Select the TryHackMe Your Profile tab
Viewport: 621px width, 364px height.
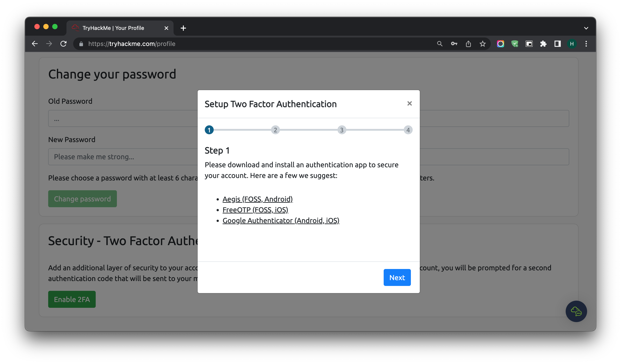(113, 28)
